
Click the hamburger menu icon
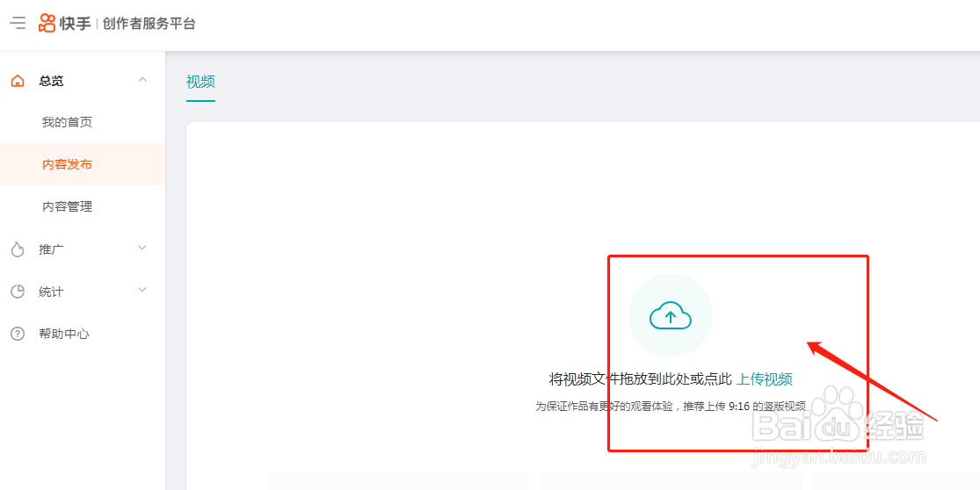[18, 24]
